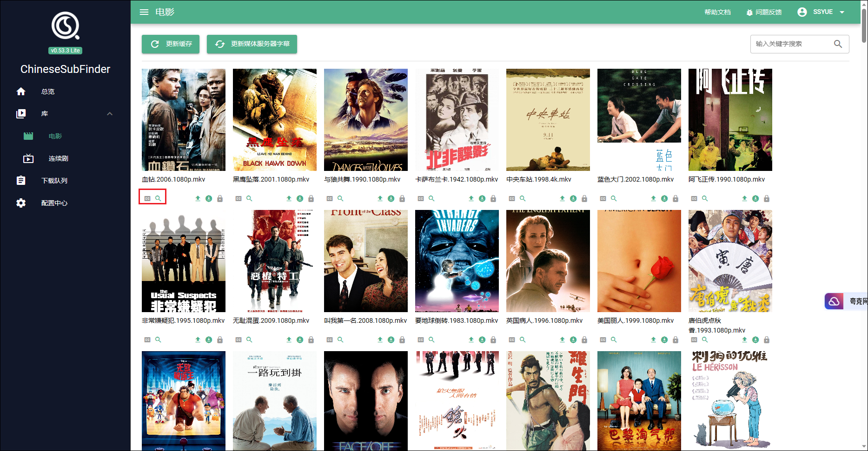The width and height of the screenshot is (868, 451).
Task: Click the 更新缓存 button
Action: (171, 44)
